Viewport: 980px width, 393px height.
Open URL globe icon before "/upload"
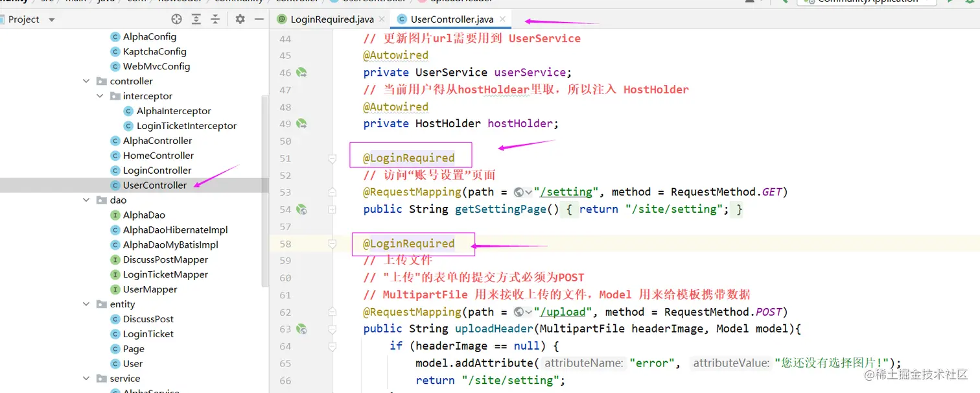[x=522, y=312]
